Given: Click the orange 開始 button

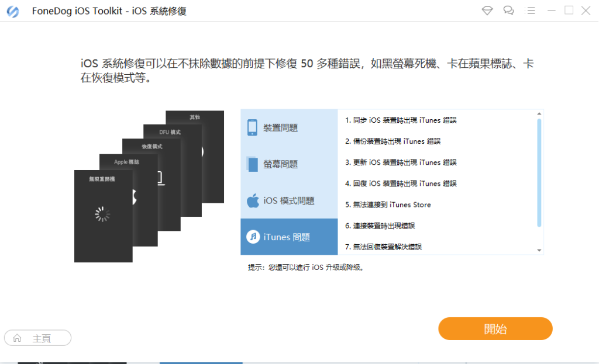Looking at the screenshot, I should coord(495,328).
